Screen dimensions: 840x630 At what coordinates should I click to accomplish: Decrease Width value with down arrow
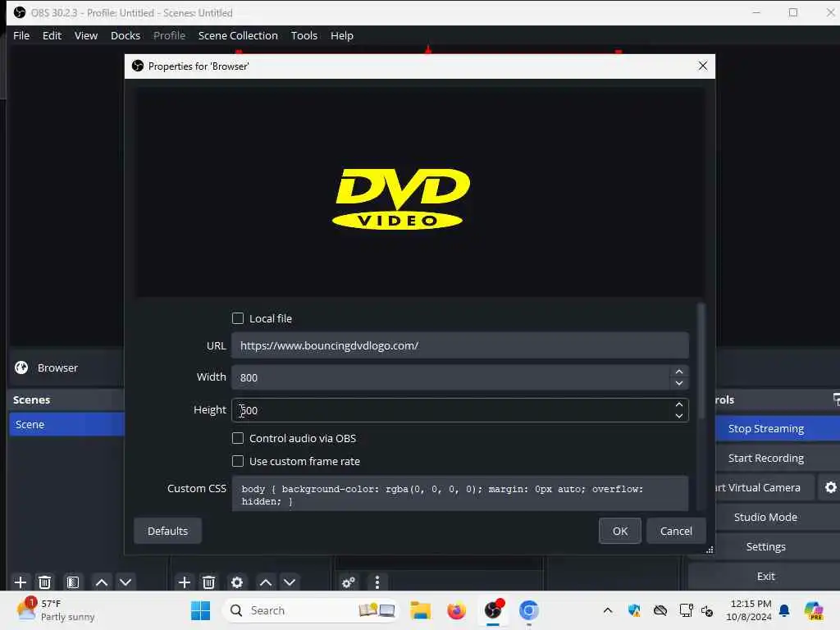coord(678,384)
